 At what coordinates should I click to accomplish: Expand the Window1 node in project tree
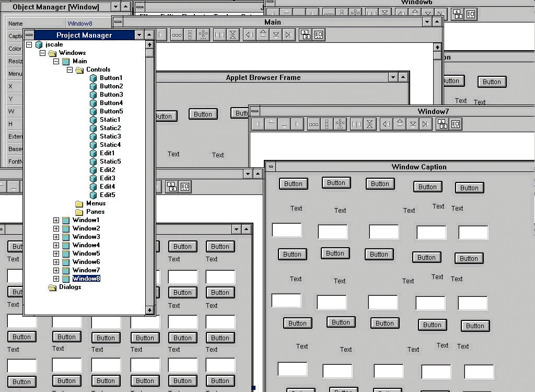(56, 220)
